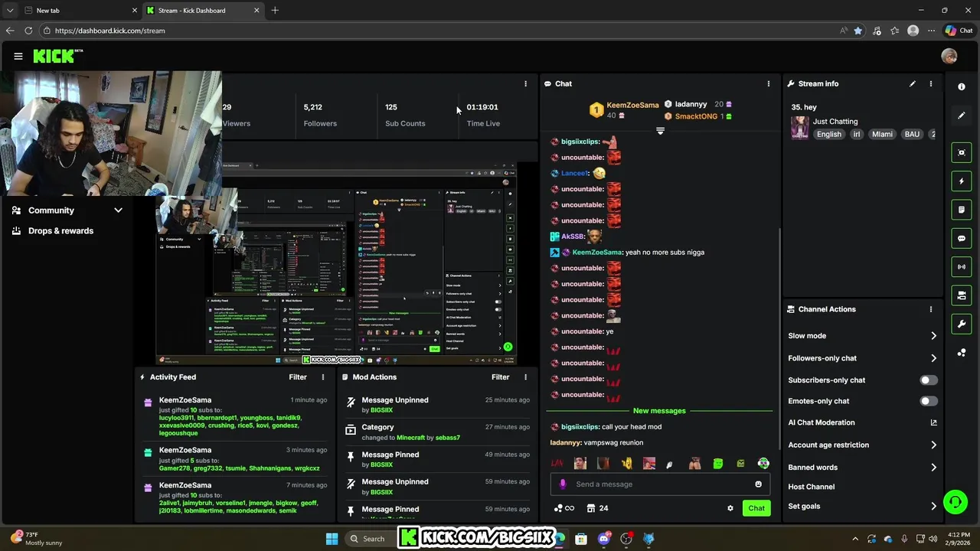Click in the Send a message field
This screenshot has height=551, width=980.
coord(660,484)
